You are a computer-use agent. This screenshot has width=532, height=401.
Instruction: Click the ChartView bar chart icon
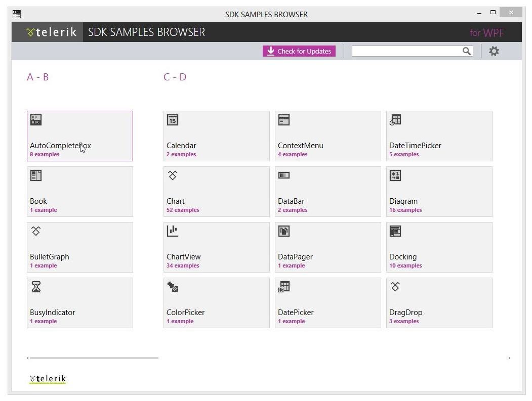173,231
